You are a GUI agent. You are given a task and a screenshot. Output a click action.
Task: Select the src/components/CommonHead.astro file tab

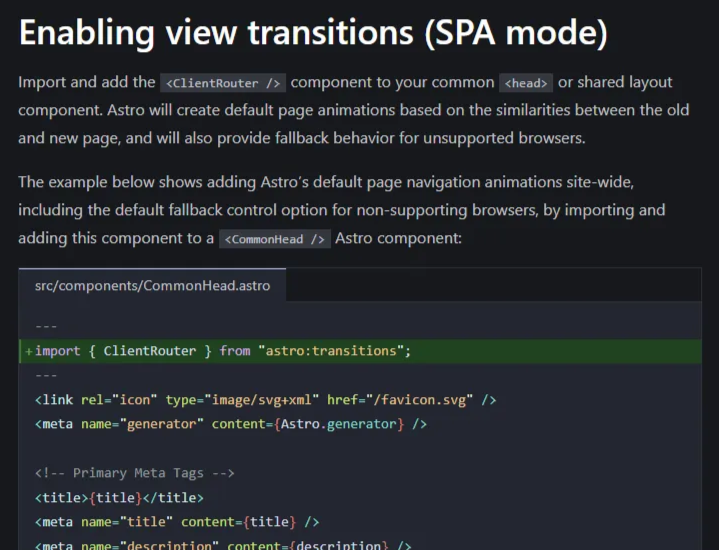click(x=152, y=285)
